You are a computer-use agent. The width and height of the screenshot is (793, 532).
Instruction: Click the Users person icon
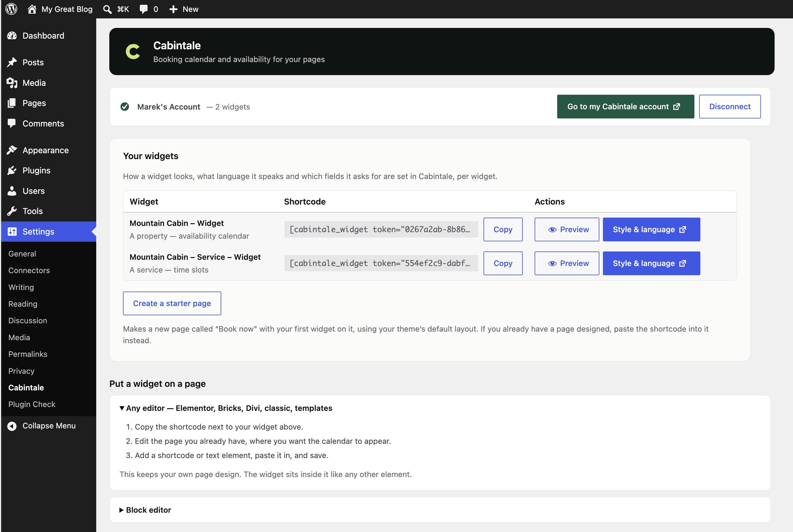tap(12, 191)
